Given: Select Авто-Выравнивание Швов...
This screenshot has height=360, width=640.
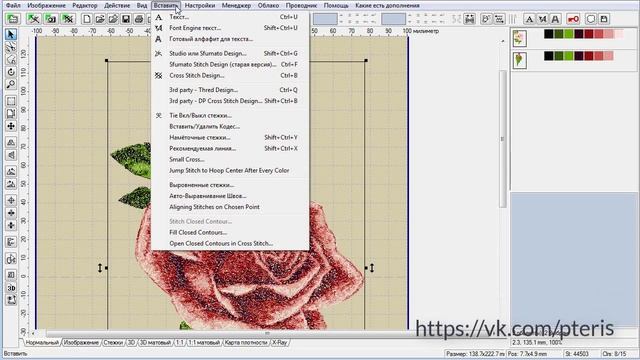Looking at the screenshot, I should [230, 196].
